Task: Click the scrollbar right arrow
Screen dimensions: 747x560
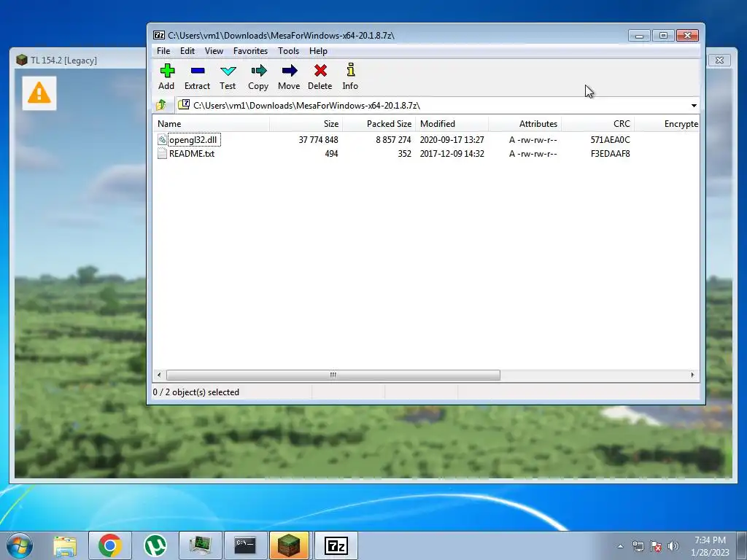Action: (692, 375)
